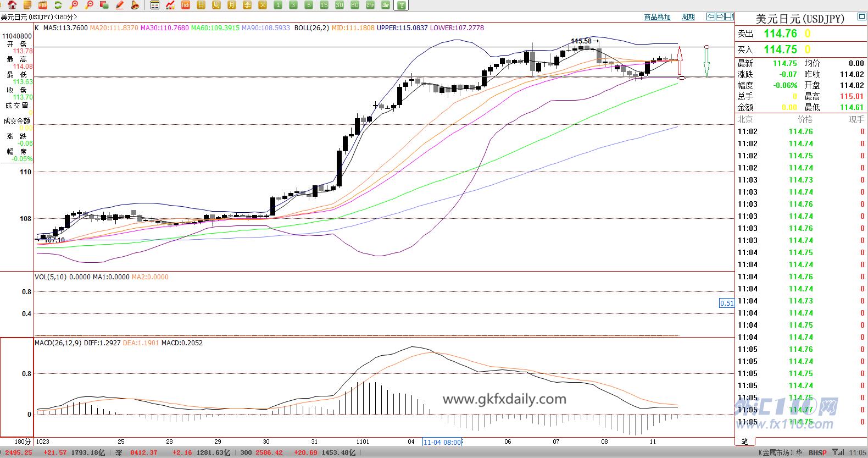Zoom out with the minus magnifier icon
868x458 pixels.
point(89,5)
